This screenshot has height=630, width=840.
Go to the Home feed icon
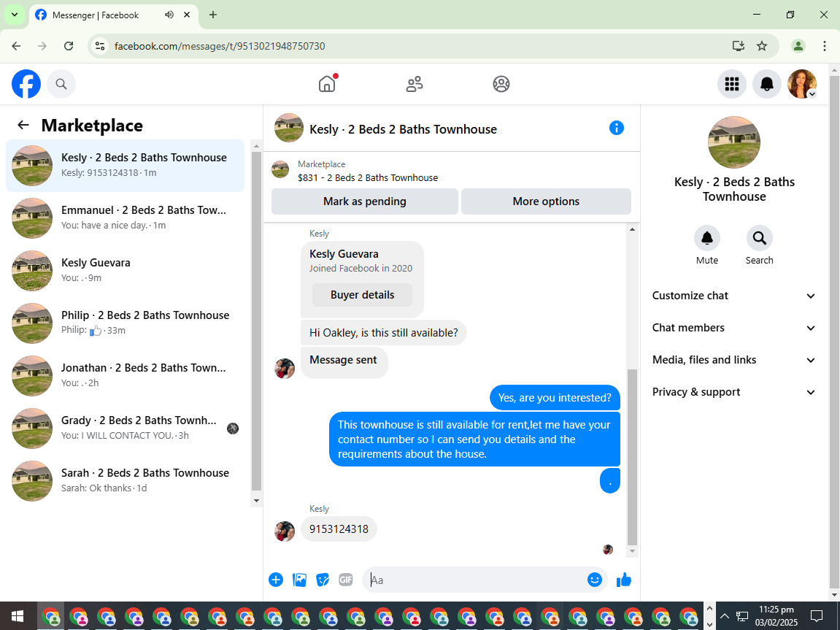(327, 84)
